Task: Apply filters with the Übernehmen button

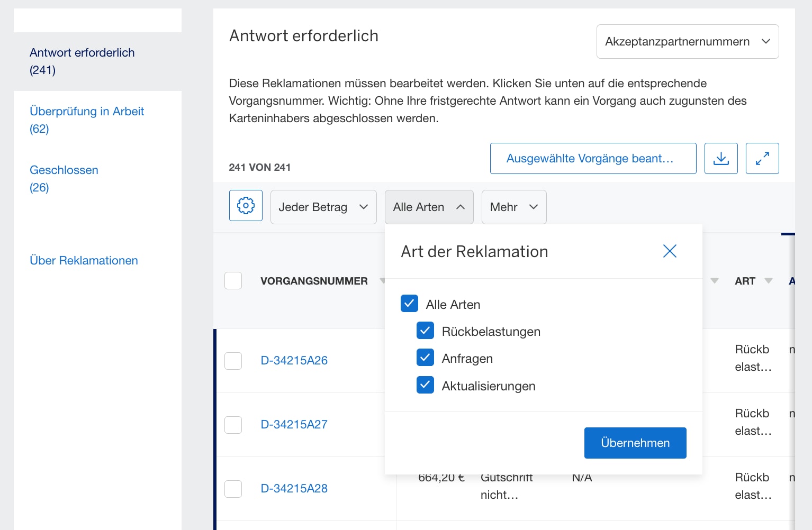Action: [x=635, y=443]
